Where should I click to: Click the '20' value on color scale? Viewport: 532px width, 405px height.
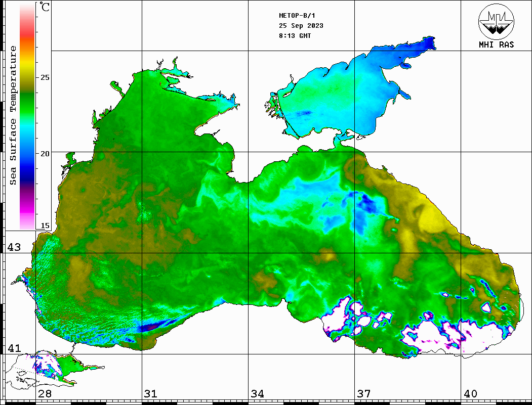pyautogui.click(x=45, y=154)
